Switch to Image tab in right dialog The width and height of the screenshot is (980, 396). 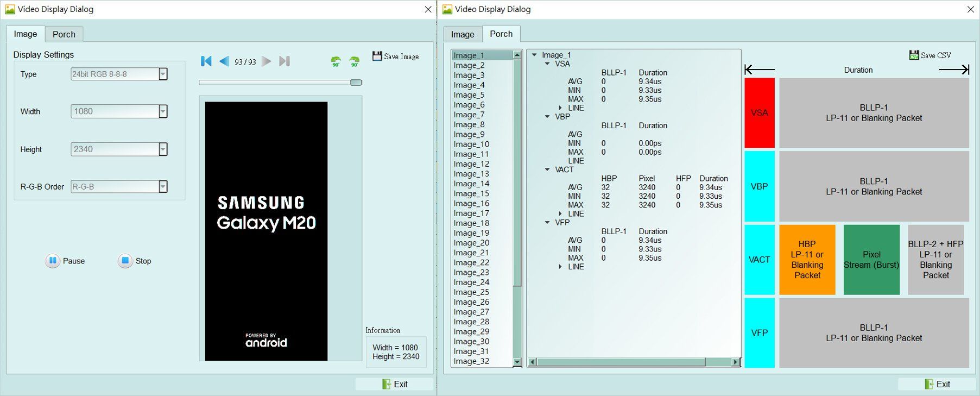coord(463,34)
